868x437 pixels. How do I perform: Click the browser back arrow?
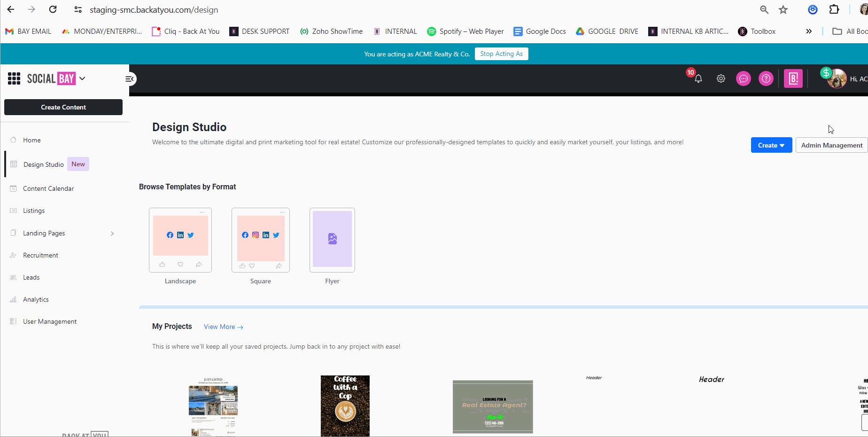tap(11, 9)
